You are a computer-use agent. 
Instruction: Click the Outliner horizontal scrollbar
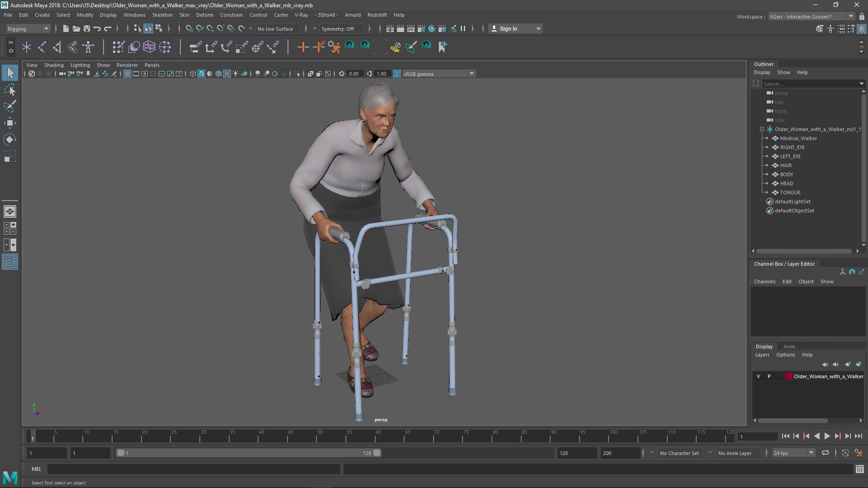804,251
